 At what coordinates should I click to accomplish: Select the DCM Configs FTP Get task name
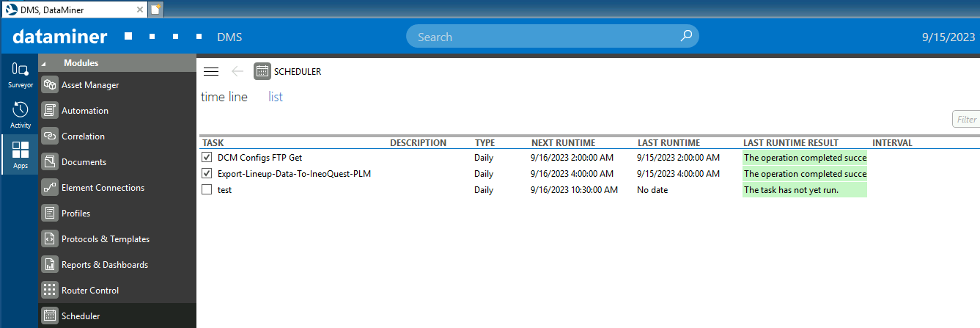point(259,157)
